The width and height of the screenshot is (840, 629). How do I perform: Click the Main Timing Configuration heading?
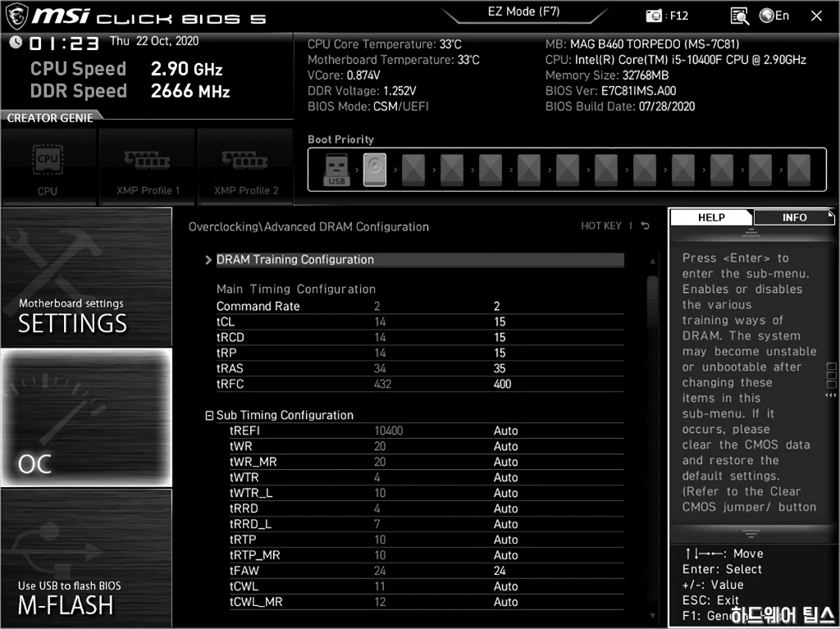tap(295, 289)
